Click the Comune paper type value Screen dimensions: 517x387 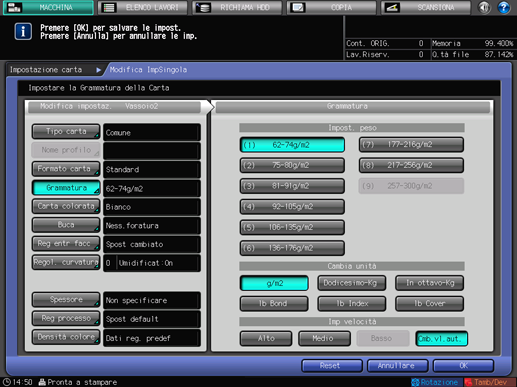point(152,132)
